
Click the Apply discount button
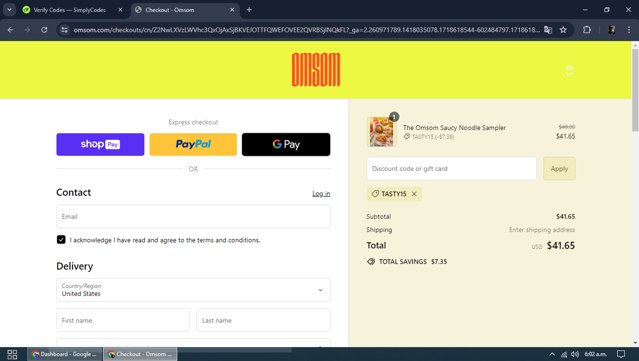(x=559, y=168)
